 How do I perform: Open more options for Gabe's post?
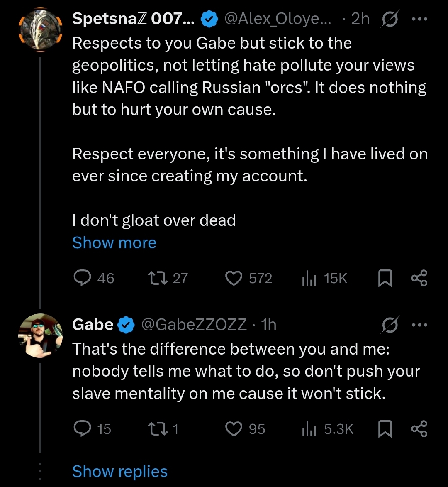point(419,325)
